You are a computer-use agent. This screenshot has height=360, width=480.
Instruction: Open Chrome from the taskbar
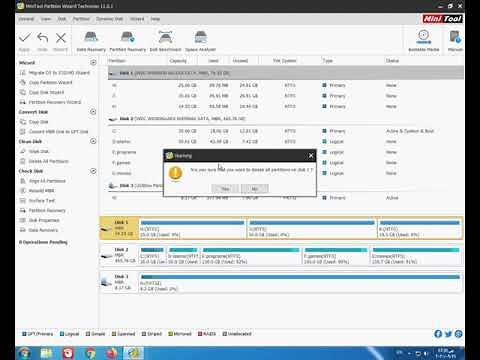90,353
